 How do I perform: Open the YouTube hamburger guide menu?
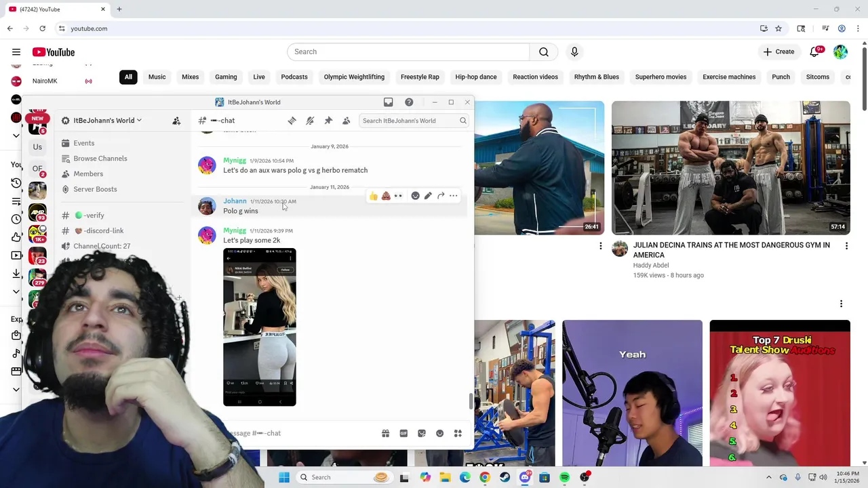[16, 52]
